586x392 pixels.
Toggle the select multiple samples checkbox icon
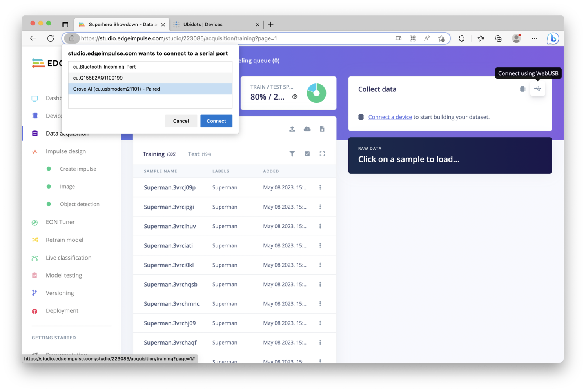tap(307, 154)
